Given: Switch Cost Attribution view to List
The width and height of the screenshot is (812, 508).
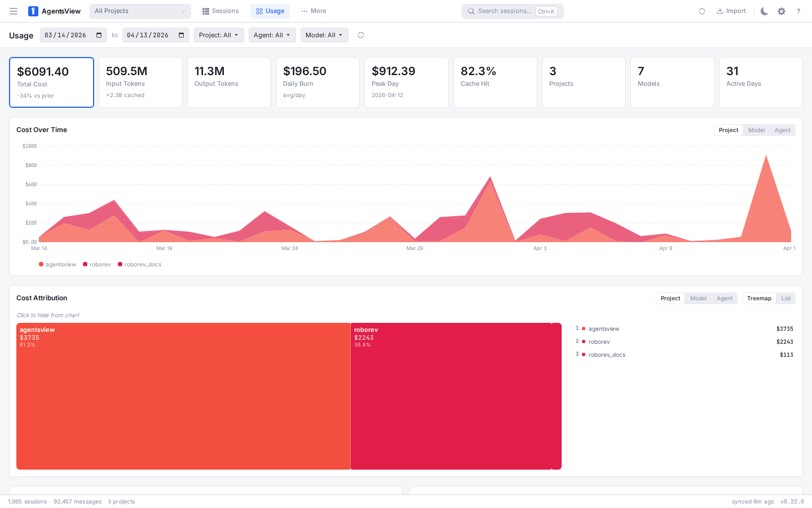Looking at the screenshot, I should coord(786,298).
